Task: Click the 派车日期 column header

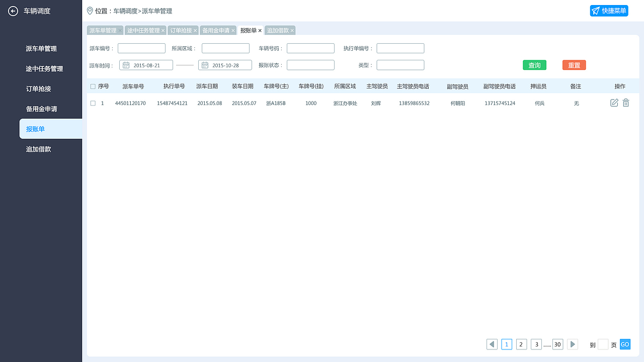Action: click(x=207, y=86)
